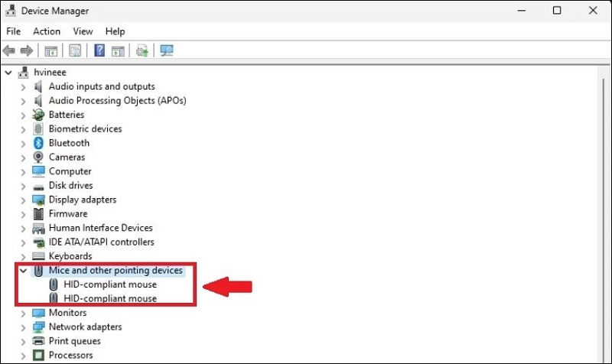Click the Biometric devices fingerprint icon
Image resolution: width=612 pixels, height=364 pixels.
click(x=38, y=128)
